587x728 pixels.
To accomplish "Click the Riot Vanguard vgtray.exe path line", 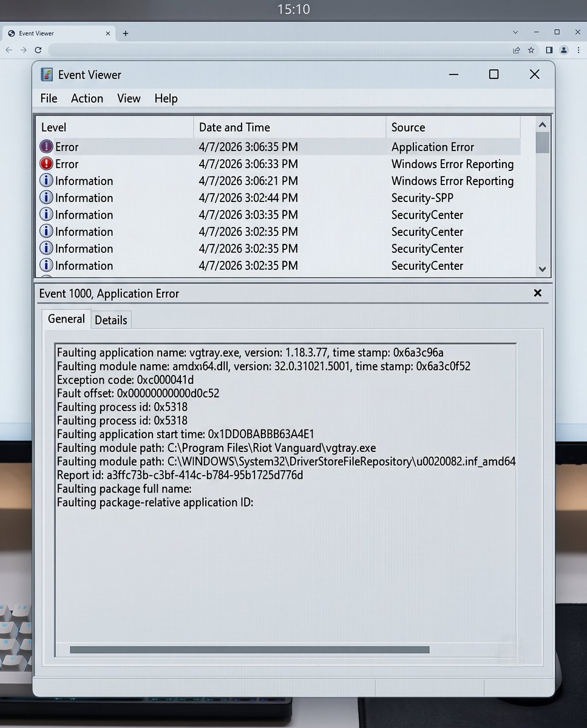I will point(216,448).
